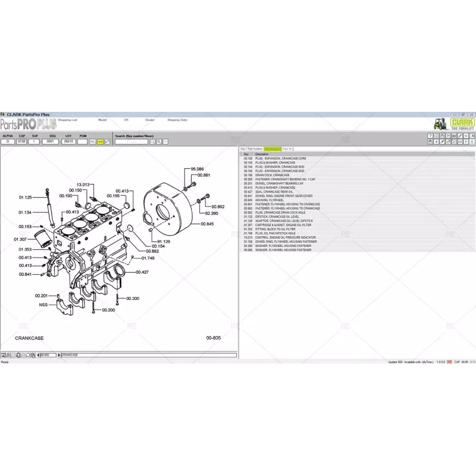Click the Search key number text box
476x476 pixels.
point(131,142)
